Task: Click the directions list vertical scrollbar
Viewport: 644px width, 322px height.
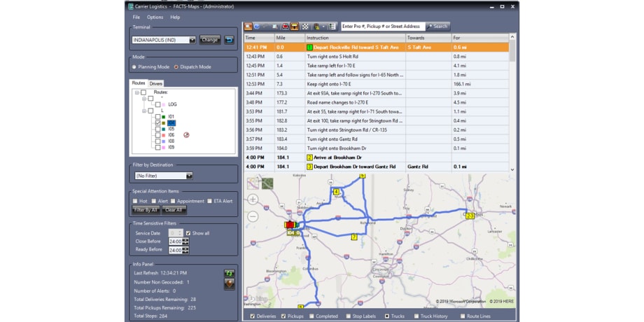Action: click(512, 103)
